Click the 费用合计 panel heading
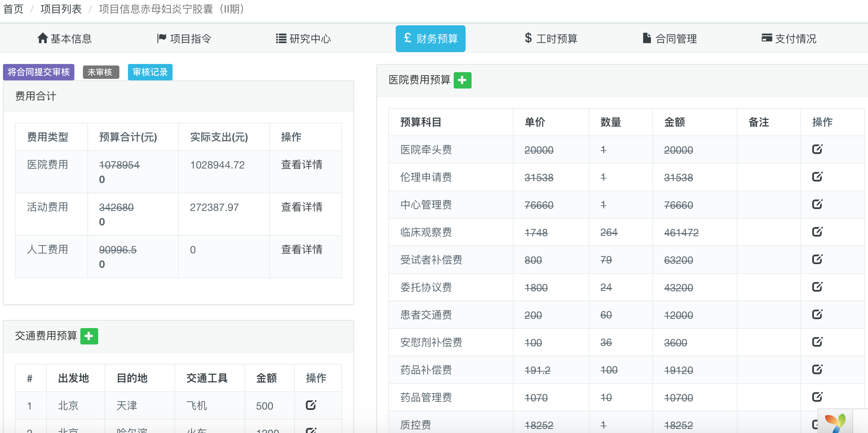The image size is (868, 433). click(x=36, y=96)
